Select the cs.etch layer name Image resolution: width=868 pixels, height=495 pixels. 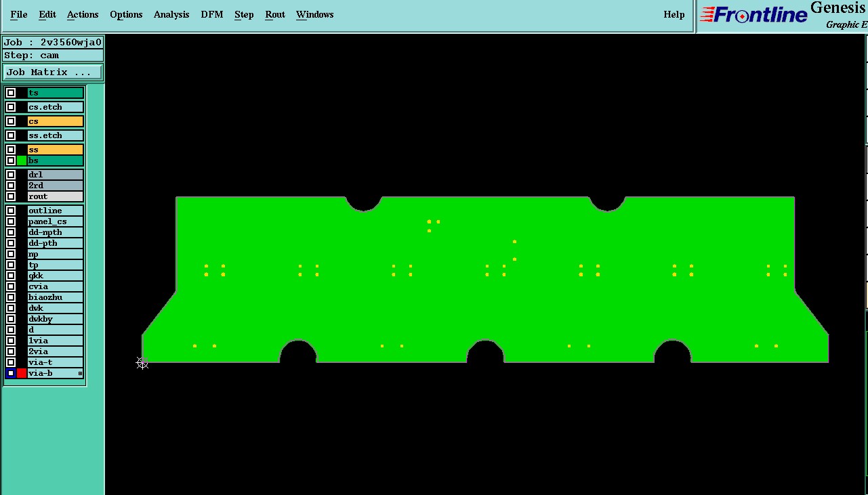pos(56,107)
